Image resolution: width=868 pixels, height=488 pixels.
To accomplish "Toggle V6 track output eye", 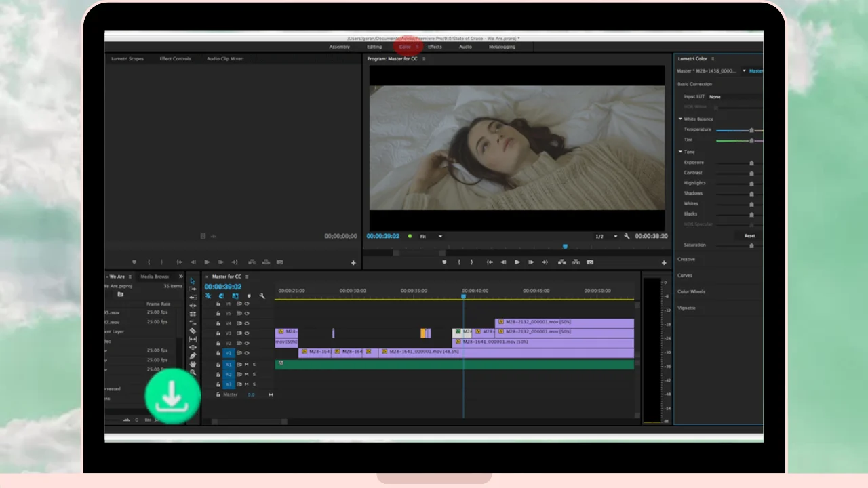I will click(x=247, y=304).
